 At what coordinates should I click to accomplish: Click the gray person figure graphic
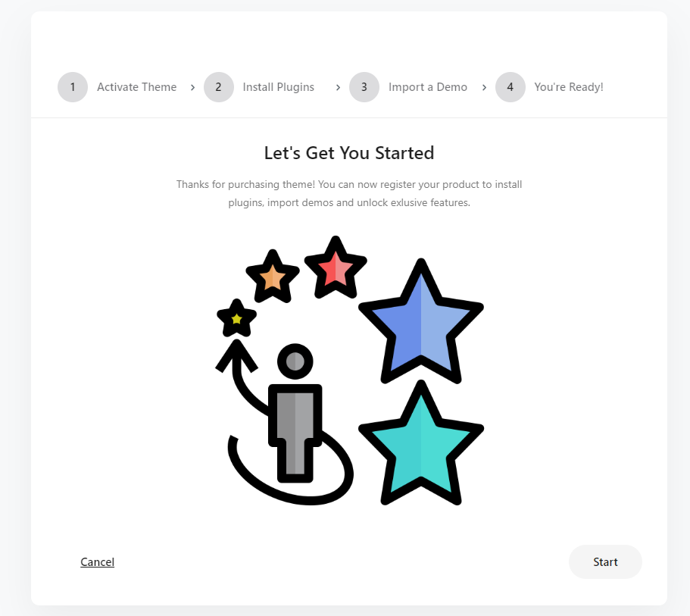(295, 414)
